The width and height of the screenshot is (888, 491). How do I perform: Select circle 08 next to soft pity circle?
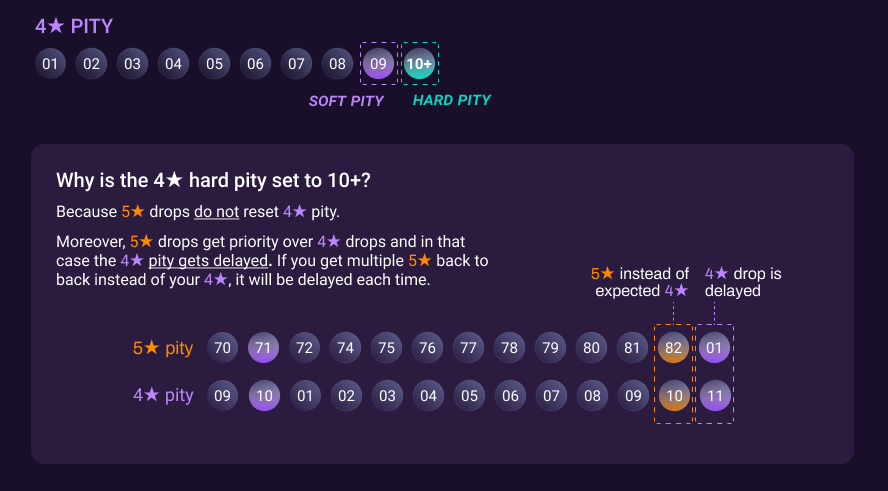[x=338, y=64]
